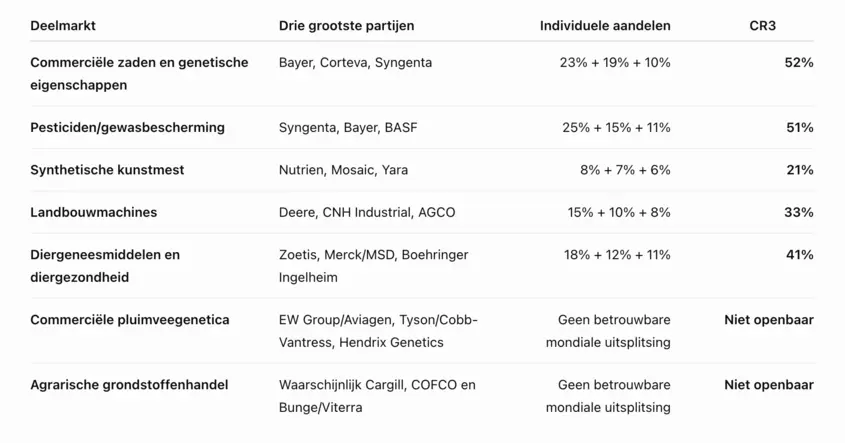845x443 pixels.
Task: Click the 25% + 15% + 11% cell
Action: [x=617, y=128]
